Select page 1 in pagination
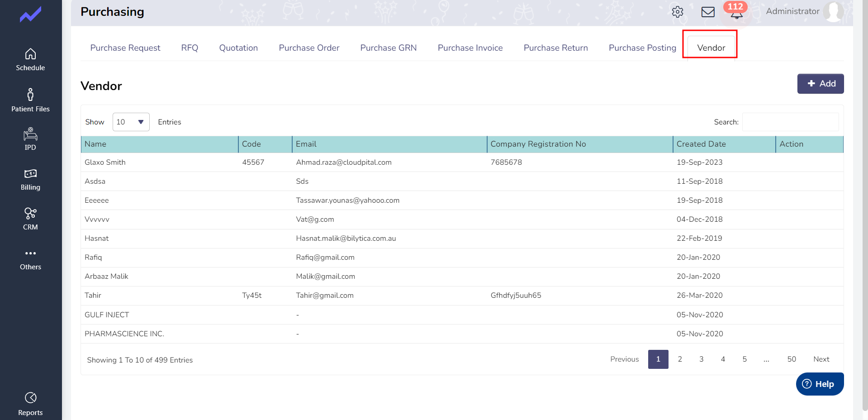 click(658, 359)
